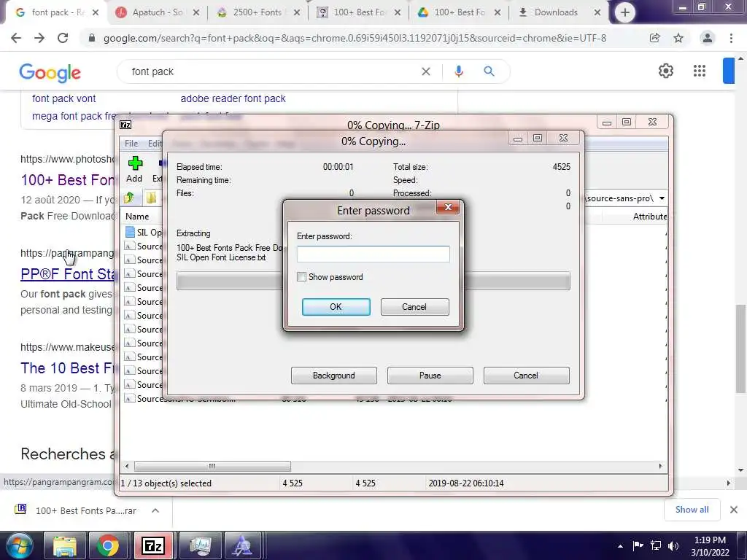This screenshot has width=747, height=560.
Task: Click the Google logo
Action: [x=50, y=72]
